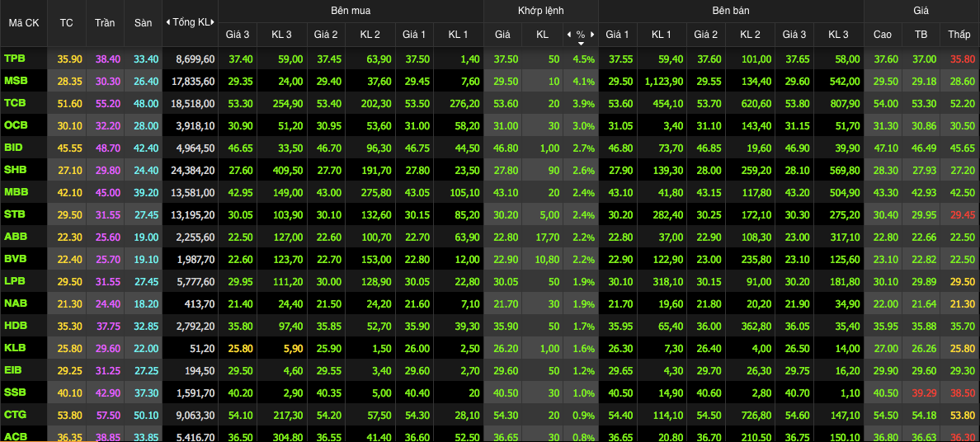Screen dimensions: 980x442
Task: Click left arrow beside % column header
Action: pos(568,35)
